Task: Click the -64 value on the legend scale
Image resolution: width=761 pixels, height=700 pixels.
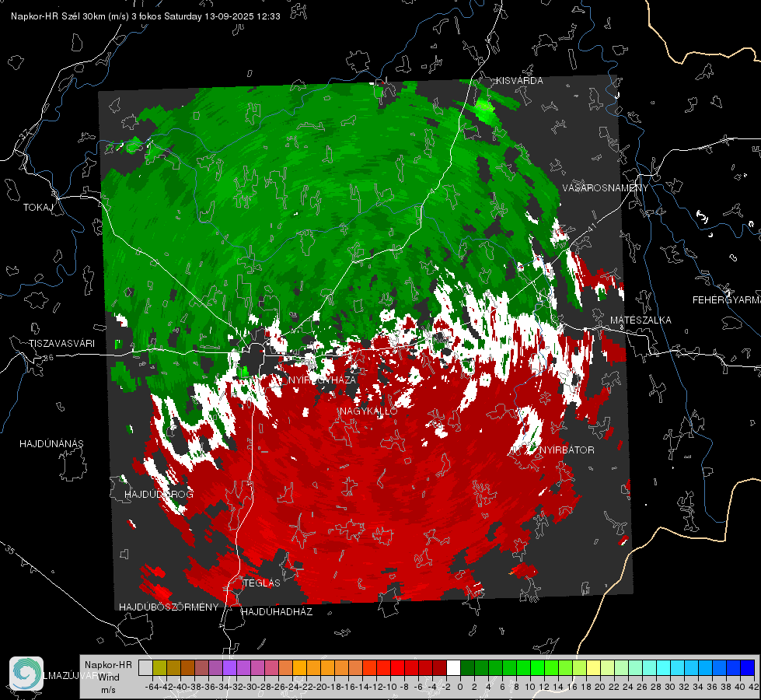Action: point(152,687)
